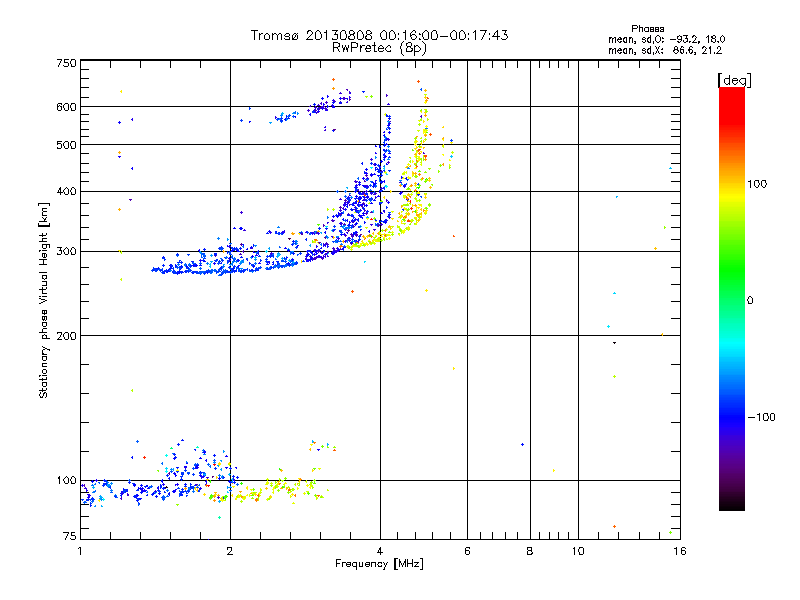Click the y-axis '500' tick label
This screenshot has width=800, height=600.
(x=66, y=145)
